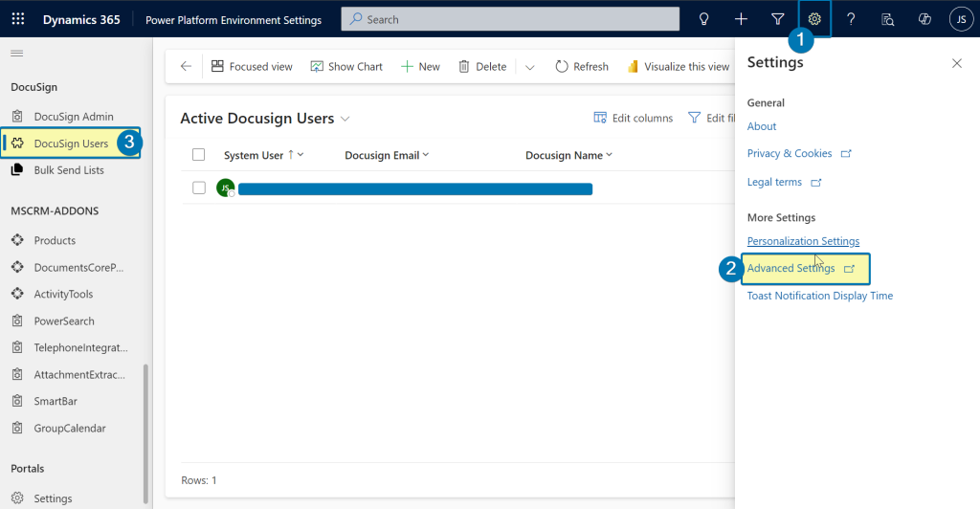The width and height of the screenshot is (980, 509).
Task: Click Power Platform Environment Settings app name
Action: pyautogui.click(x=234, y=20)
